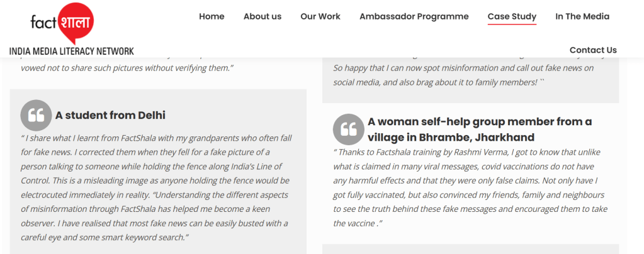Select the Case Study tab
The height and width of the screenshot is (254, 644).
coord(512,16)
